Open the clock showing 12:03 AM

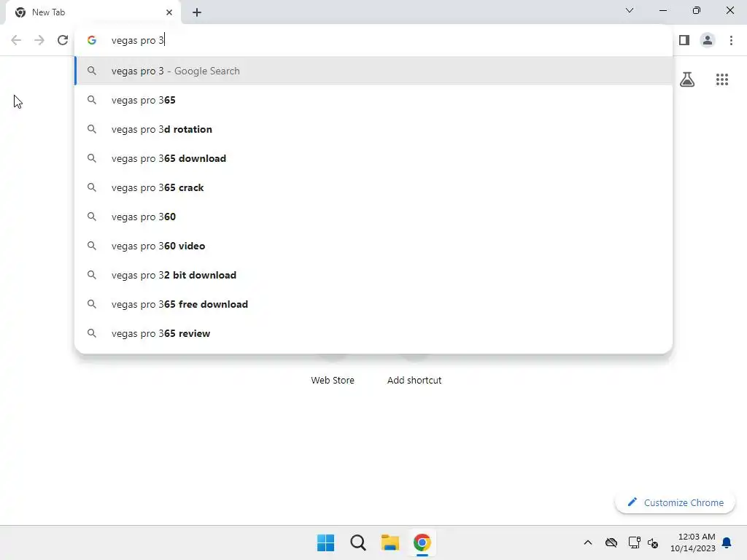(x=693, y=542)
